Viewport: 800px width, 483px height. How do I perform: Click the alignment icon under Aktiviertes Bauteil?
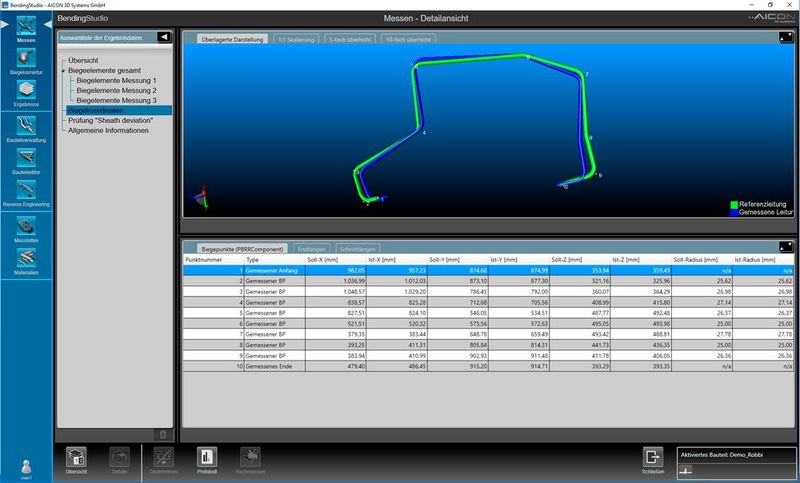[686, 470]
